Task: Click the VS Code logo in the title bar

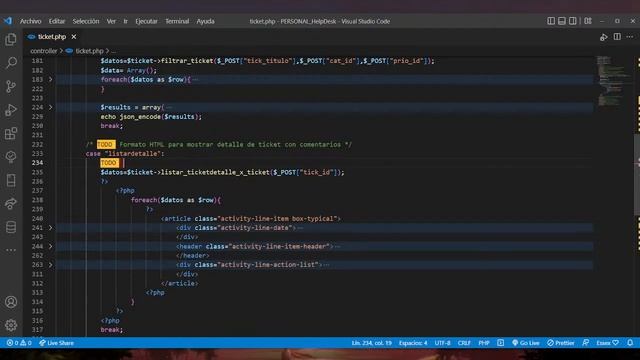Action: [8, 21]
